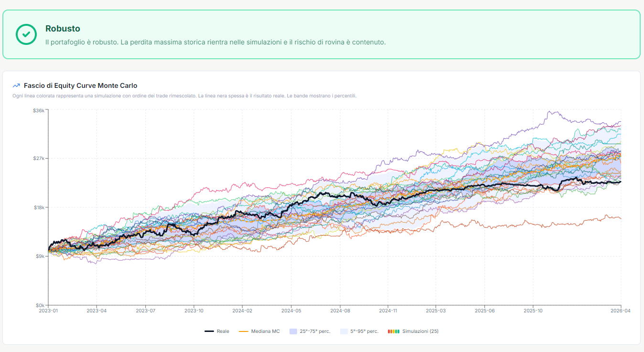644x352 pixels.
Task: Toggle the Simulazioni (25) legend entry
Action: [413, 331]
